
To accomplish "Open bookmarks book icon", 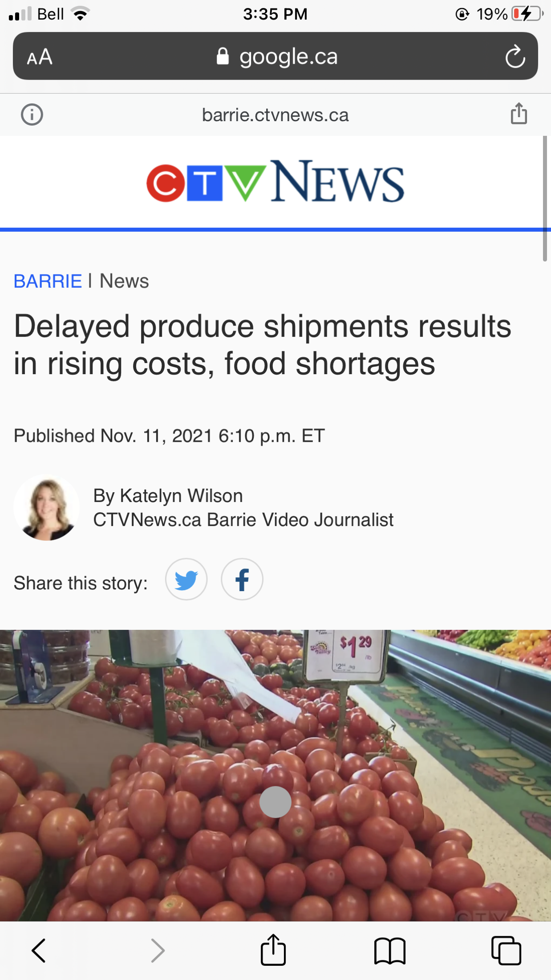I will [x=390, y=951].
